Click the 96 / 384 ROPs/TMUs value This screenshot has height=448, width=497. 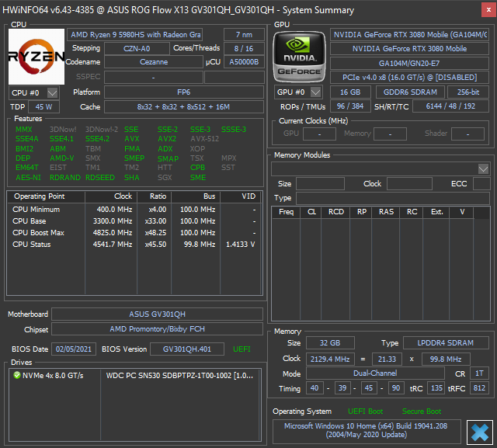click(x=350, y=106)
